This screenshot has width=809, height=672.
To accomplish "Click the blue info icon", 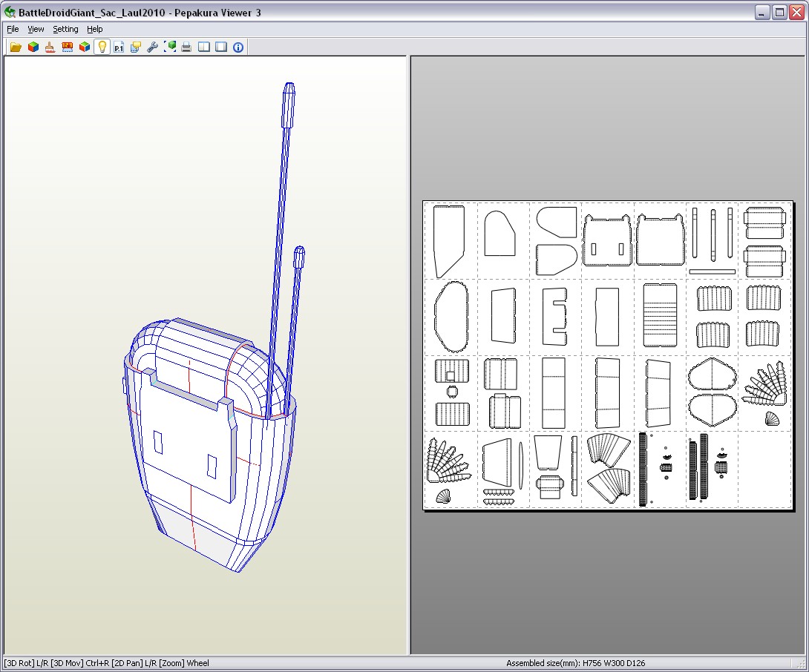I will coord(238,47).
